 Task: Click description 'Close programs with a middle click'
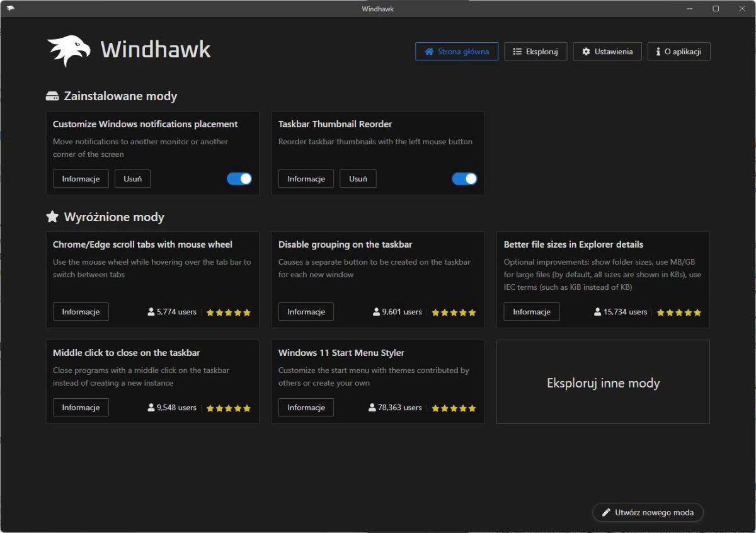click(141, 377)
